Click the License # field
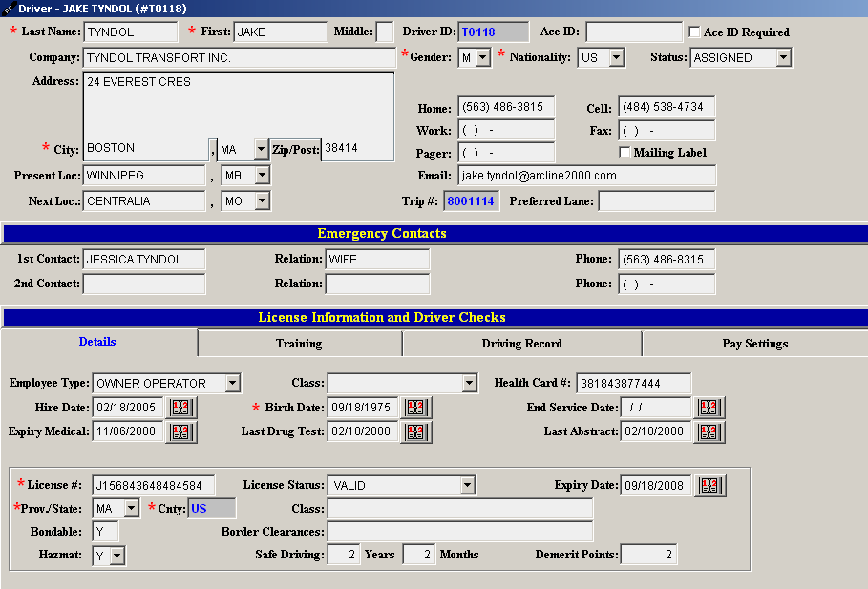Screen dimensions: 868x589 click(x=154, y=486)
